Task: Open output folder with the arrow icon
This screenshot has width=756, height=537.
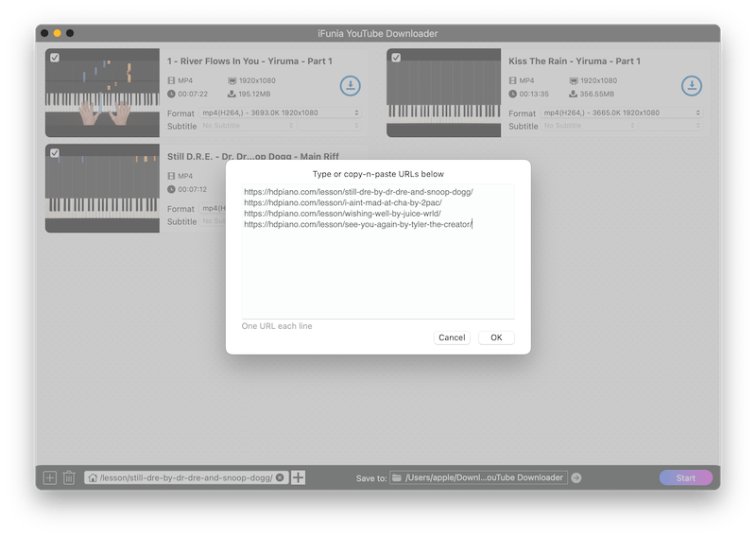Action: (576, 477)
